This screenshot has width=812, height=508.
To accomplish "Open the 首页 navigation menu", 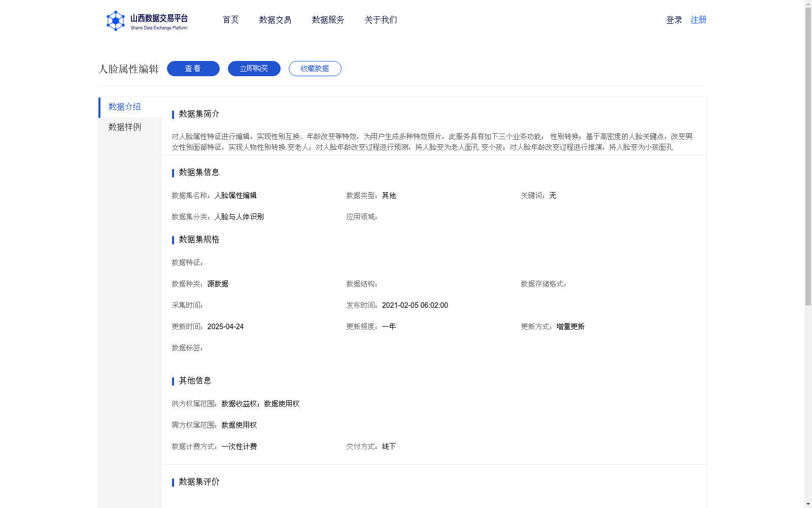I will coord(230,20).
